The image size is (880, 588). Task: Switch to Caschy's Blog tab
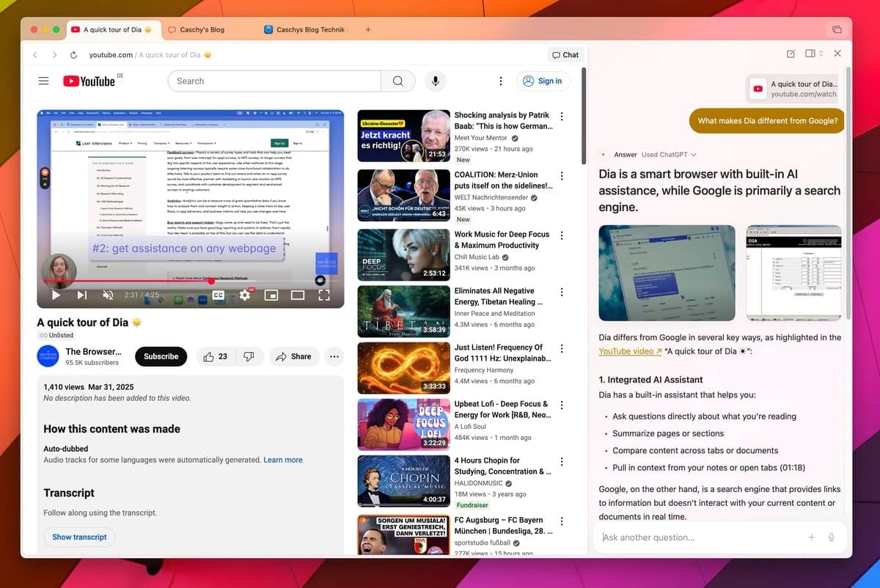pyautogui.click(x=196, y=30)
